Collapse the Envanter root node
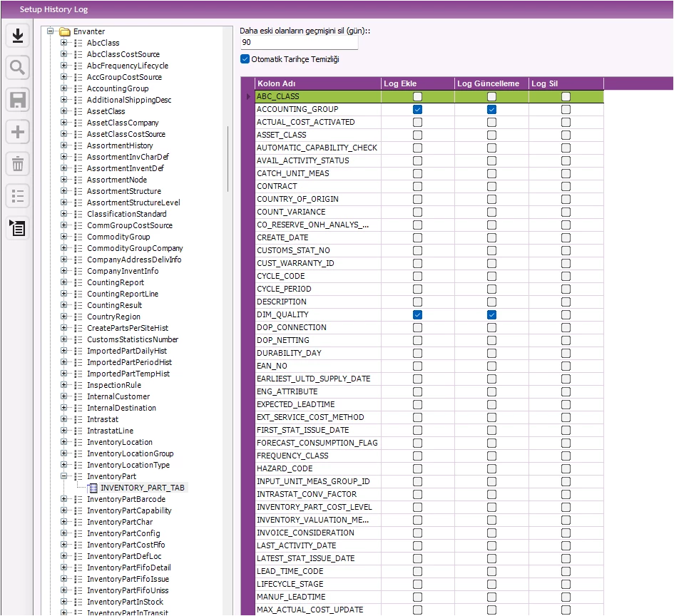 coord(51,31)
